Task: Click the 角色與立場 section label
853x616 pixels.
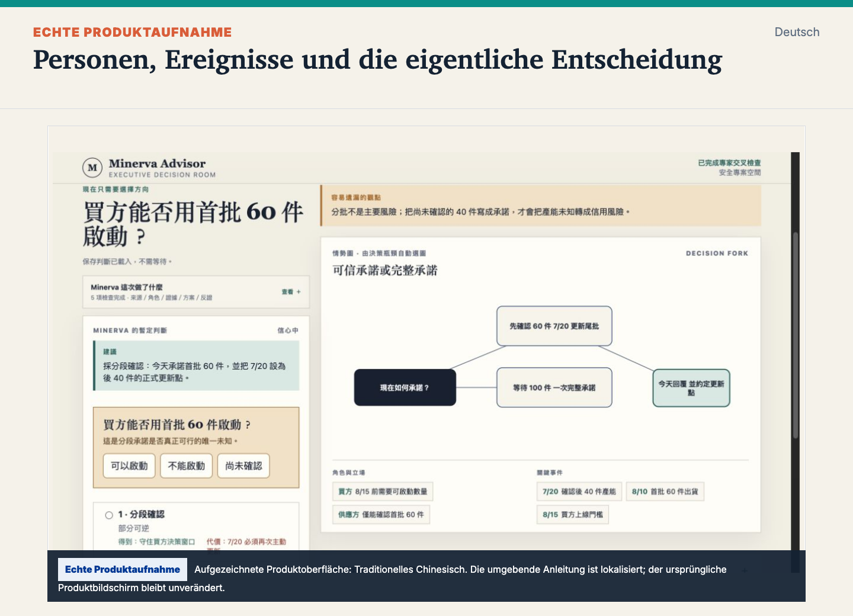Action: coord(349,473)
